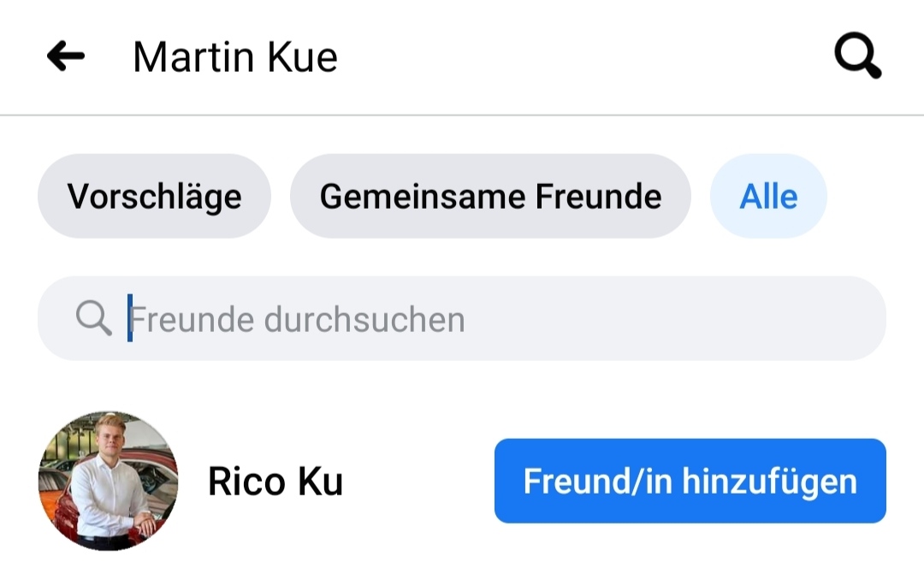
Task: Open Rico Ku's profile picture
Action: [x=109, y=481]
